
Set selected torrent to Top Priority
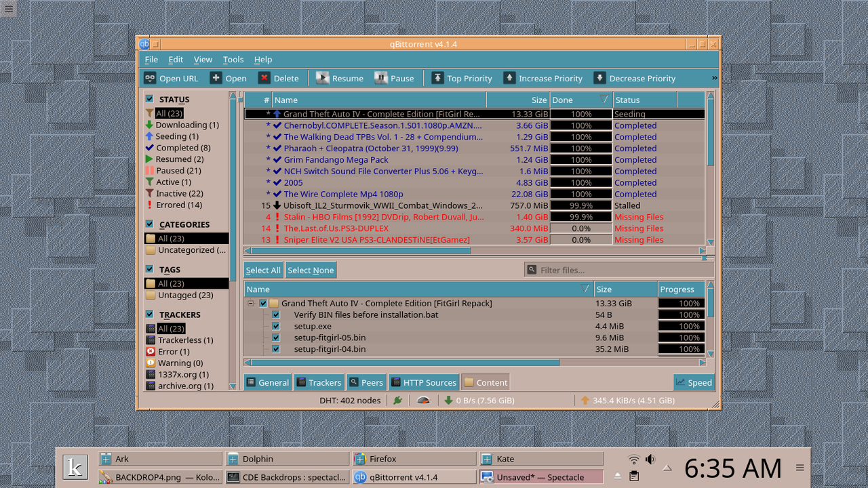461,78
